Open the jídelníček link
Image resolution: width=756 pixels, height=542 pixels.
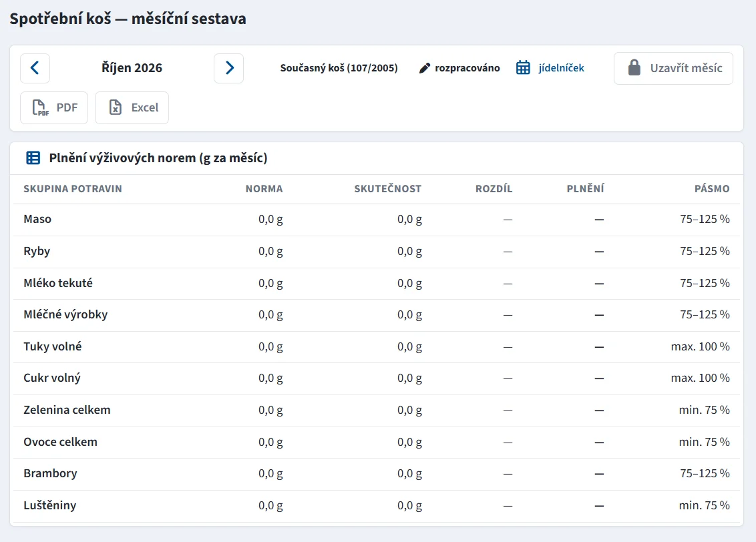(x=561, y=68)
